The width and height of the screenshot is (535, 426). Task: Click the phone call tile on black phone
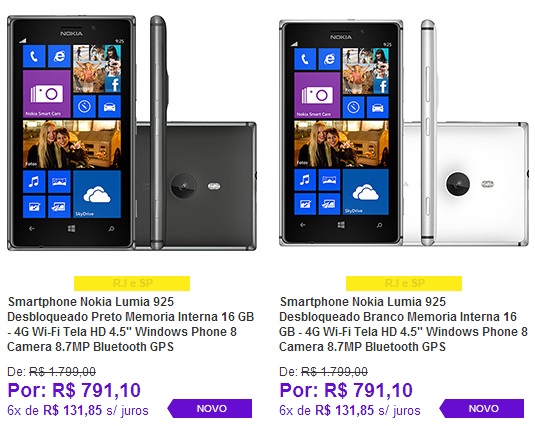pos(34,56)
